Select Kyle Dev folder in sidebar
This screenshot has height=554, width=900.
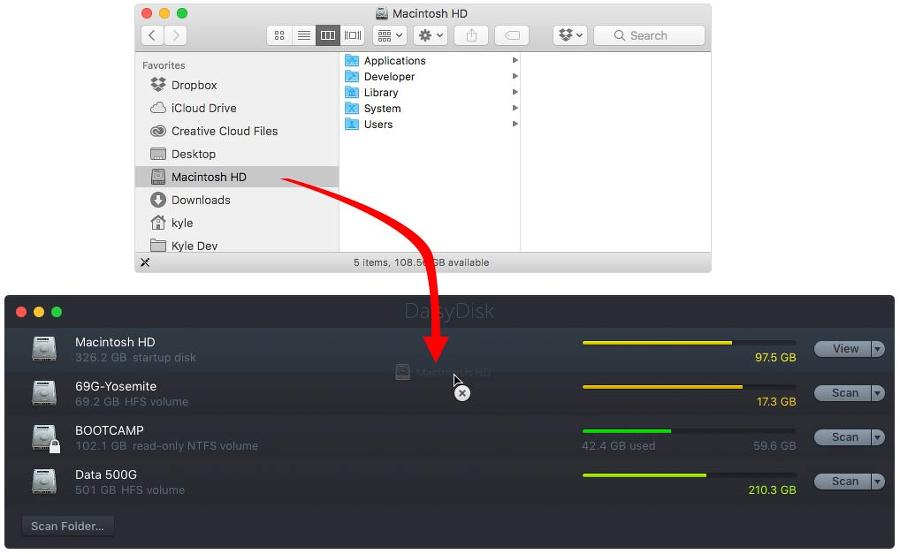[x=237, y=246]
